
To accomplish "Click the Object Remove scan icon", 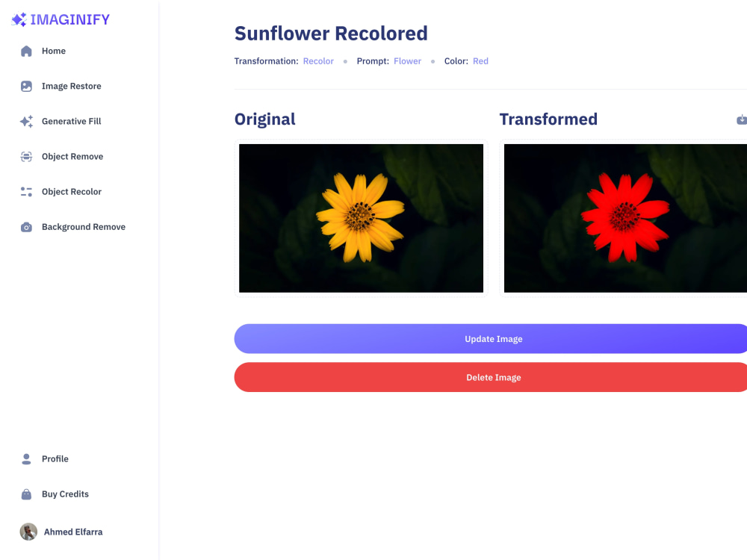I will [x=26, y=157].
